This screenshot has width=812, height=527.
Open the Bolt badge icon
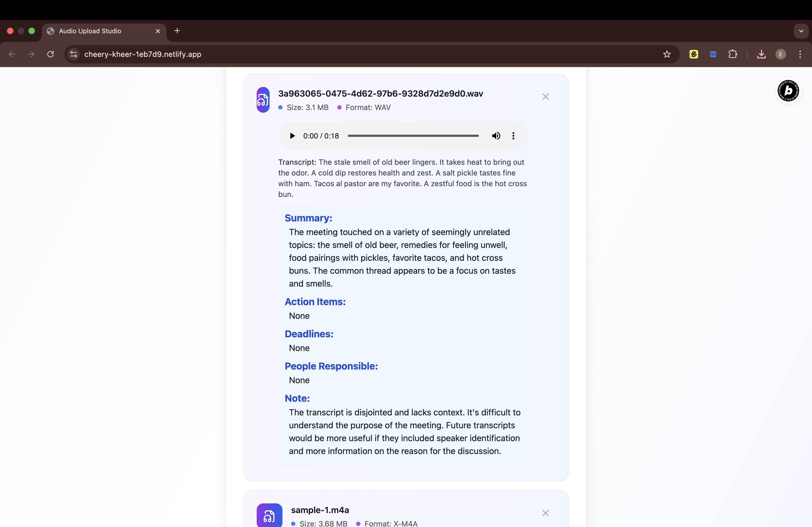[788, 91]
